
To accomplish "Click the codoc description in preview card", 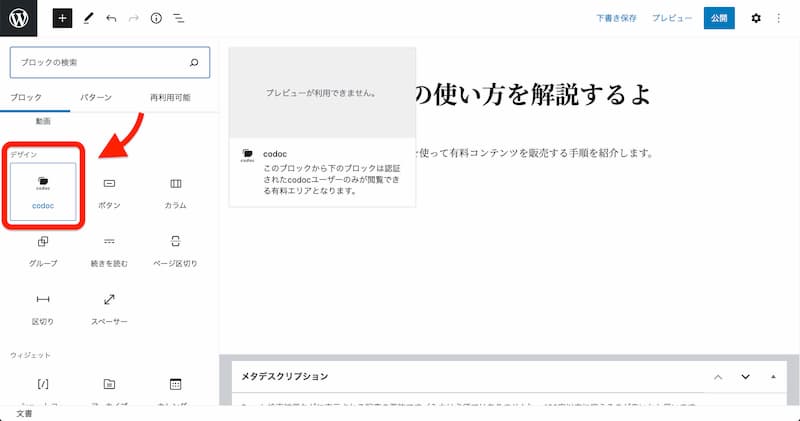I will pyautogui.click(x=332, y=180).
